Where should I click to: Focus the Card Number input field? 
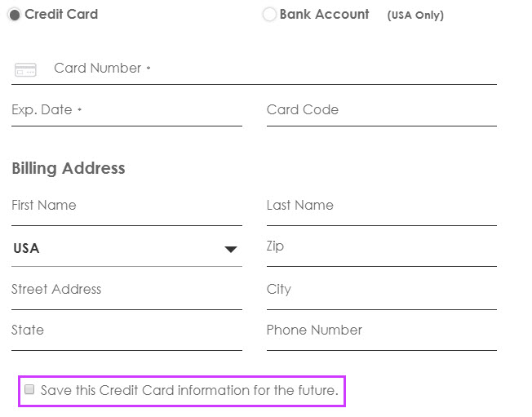(254, 69)
